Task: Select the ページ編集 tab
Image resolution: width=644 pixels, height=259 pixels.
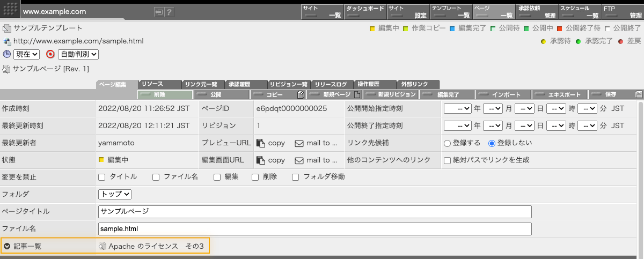Action: tap(117, 84)
